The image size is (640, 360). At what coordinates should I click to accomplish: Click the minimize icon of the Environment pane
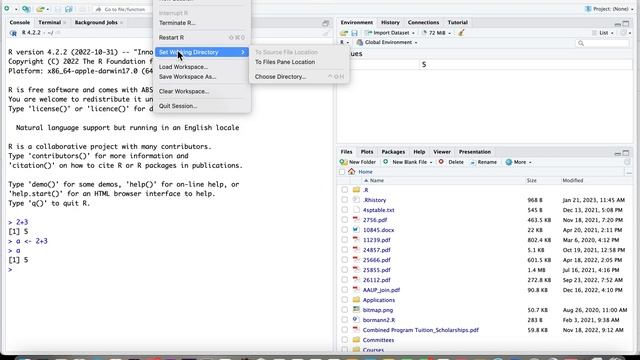(618, 24)
